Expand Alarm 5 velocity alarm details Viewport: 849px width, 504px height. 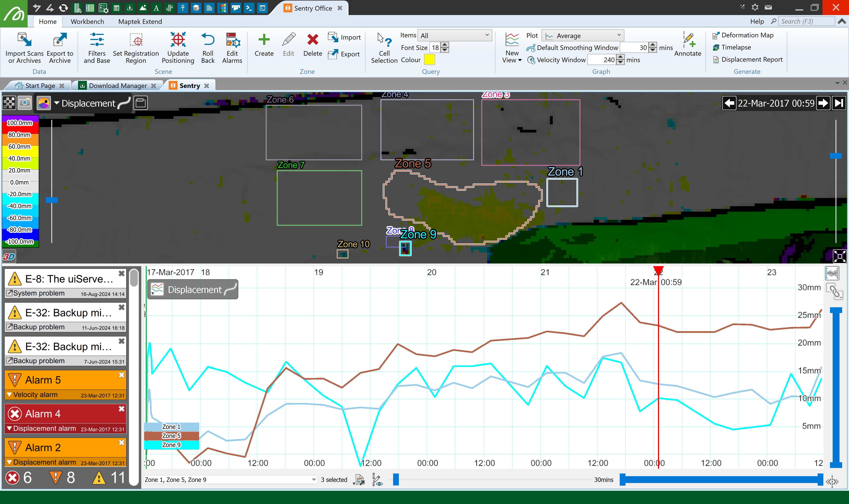[x=10, y=395]
